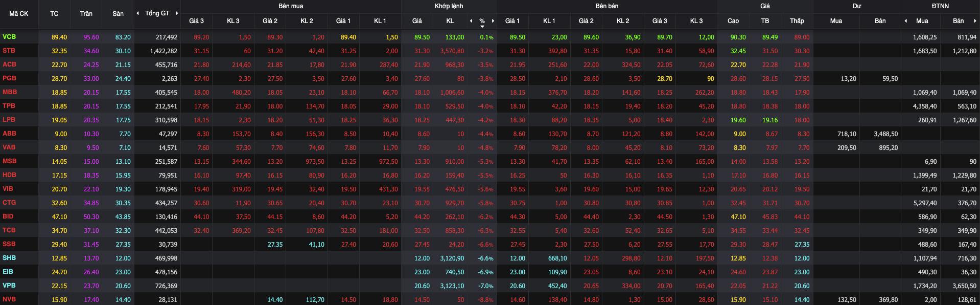980x305 pixels.
Task: Open the VCB stock symbol
Action: pyautogui.click(x=9, y=37)
